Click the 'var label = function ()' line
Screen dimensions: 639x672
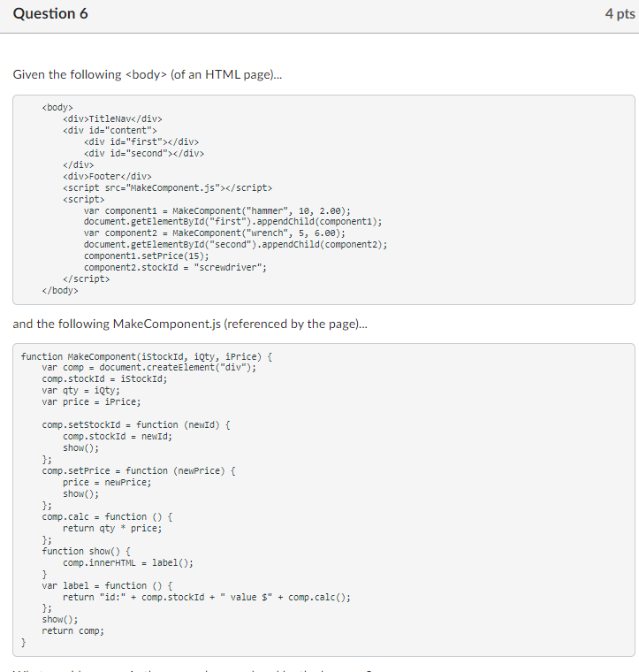coord(107,586)
